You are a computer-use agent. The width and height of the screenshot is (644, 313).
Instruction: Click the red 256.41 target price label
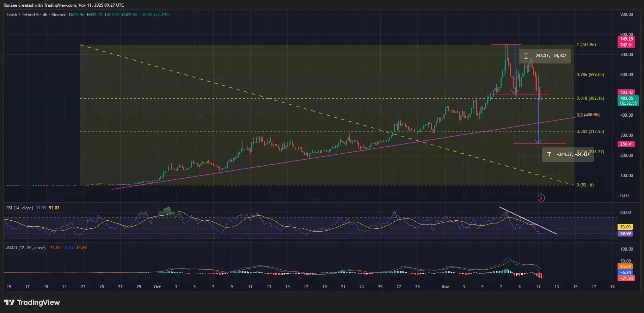point(626,144)
